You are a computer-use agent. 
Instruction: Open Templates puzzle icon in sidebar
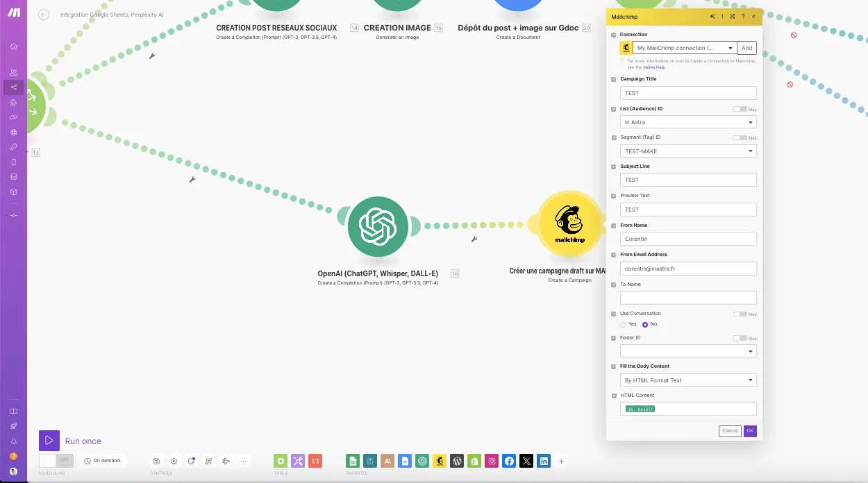click(13, 103)
